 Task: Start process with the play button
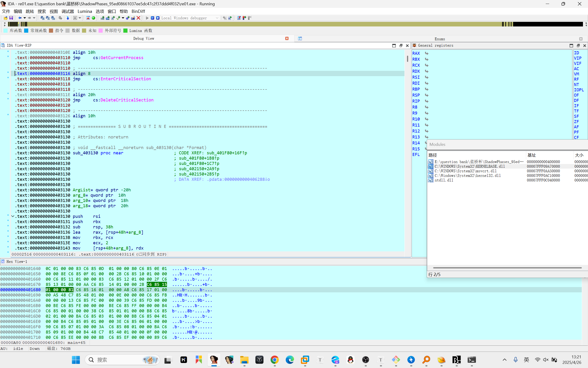(x=147, y=18)
